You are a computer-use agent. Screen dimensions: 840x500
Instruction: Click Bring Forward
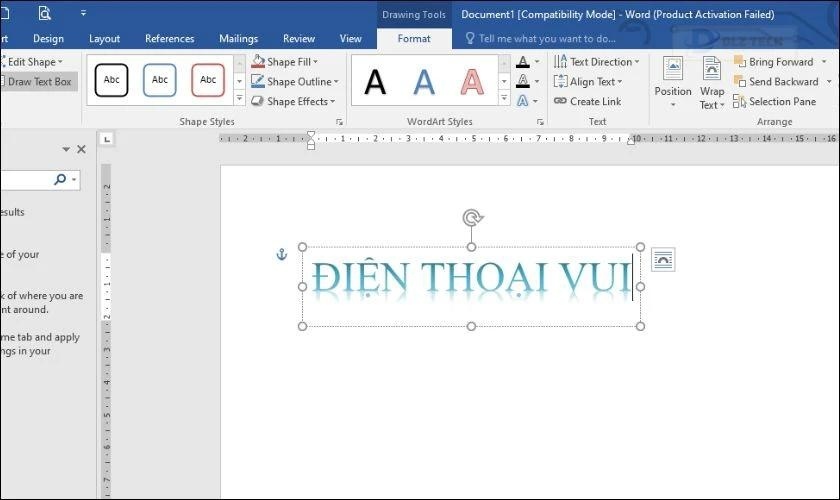774,62
